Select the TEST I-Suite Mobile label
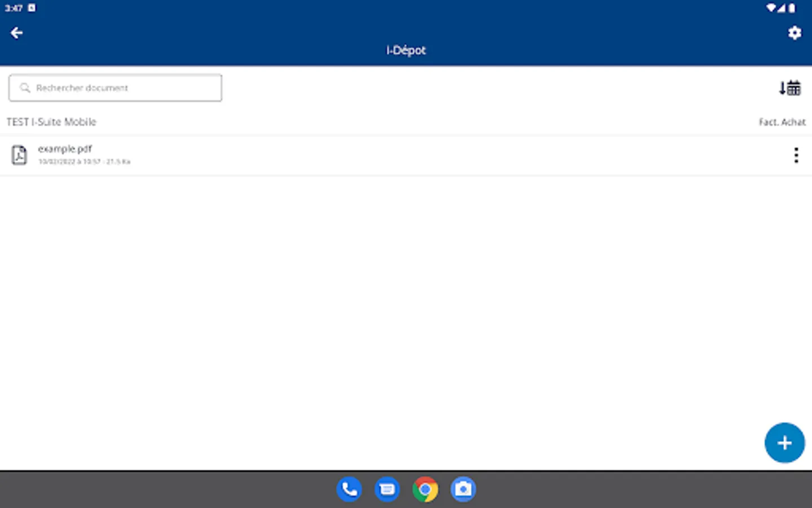This screenshot has height=508, width=812. pyautogui.click(x=51, y=122)
